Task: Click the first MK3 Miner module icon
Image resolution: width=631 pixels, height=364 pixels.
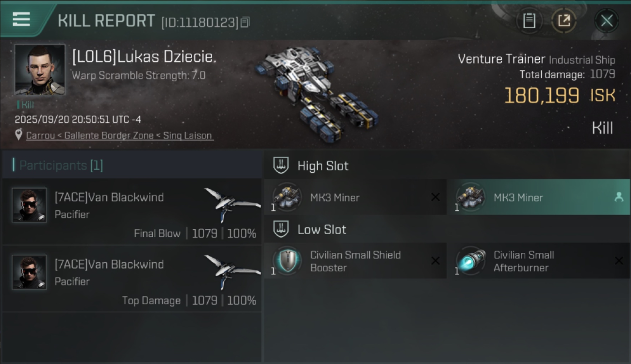Action: [287, 197]
